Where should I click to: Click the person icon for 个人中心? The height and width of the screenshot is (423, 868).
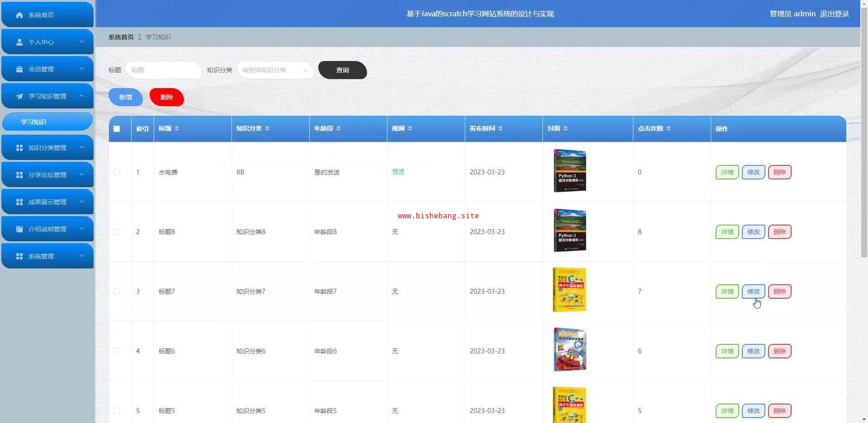click(19, 42)
